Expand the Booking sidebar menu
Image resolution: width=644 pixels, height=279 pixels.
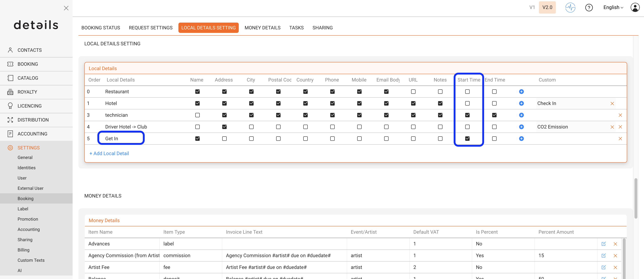coord(28,64)
